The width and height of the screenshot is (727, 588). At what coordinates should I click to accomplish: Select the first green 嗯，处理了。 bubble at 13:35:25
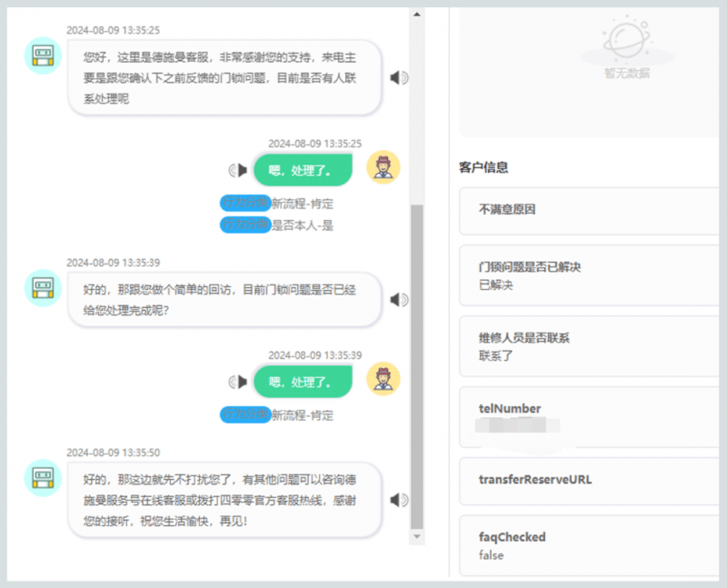pos(303,170)
